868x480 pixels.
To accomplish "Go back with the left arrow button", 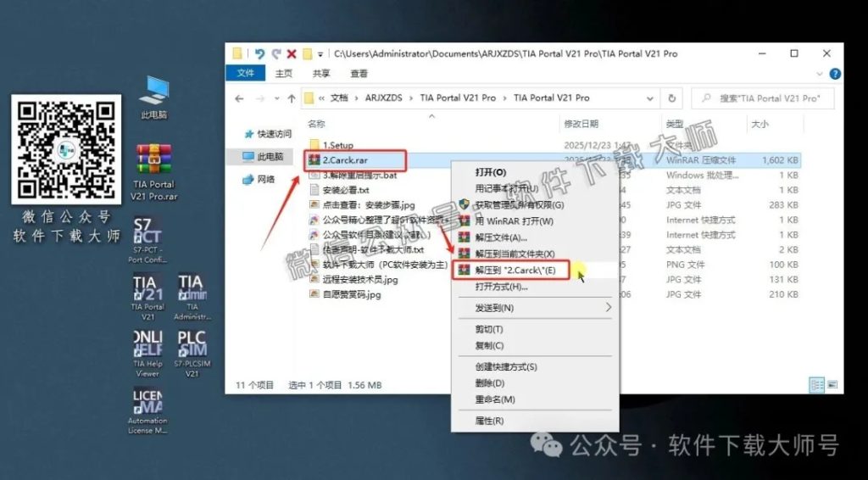I will (x=239, y=98).
